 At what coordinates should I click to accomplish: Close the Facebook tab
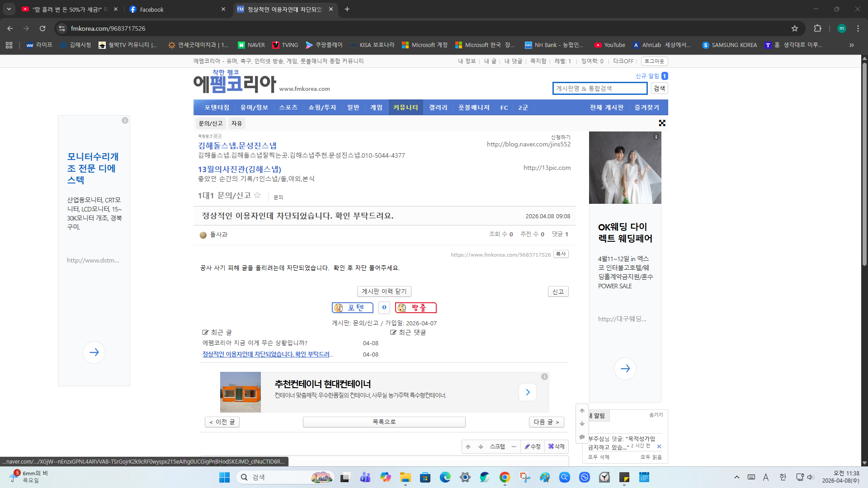(223, 9)
